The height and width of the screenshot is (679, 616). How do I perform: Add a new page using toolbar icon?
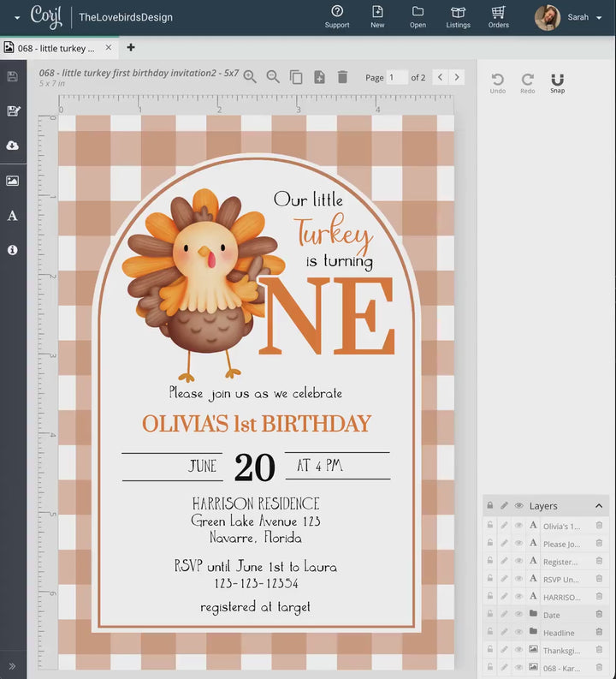319,77
